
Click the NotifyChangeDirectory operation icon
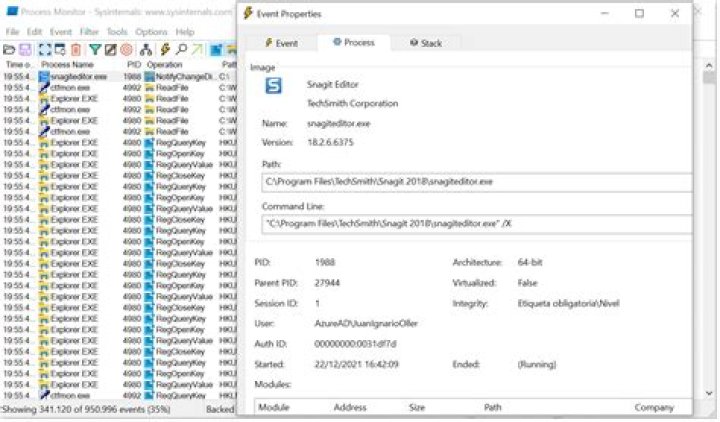click(150, 77)
